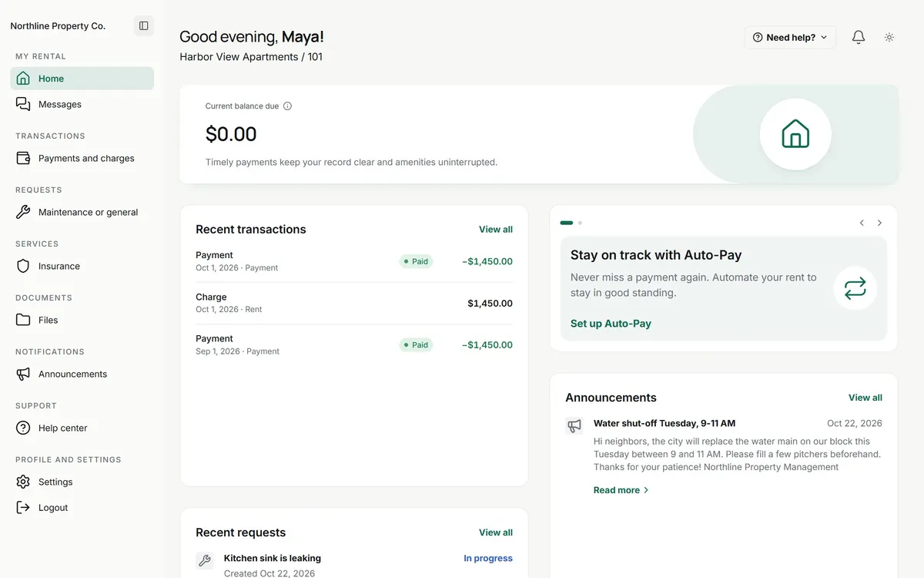The height and width of the screenshot is (578, 924).
Task: Click the Home house icon in sidebar
Action: click(23, 78)
